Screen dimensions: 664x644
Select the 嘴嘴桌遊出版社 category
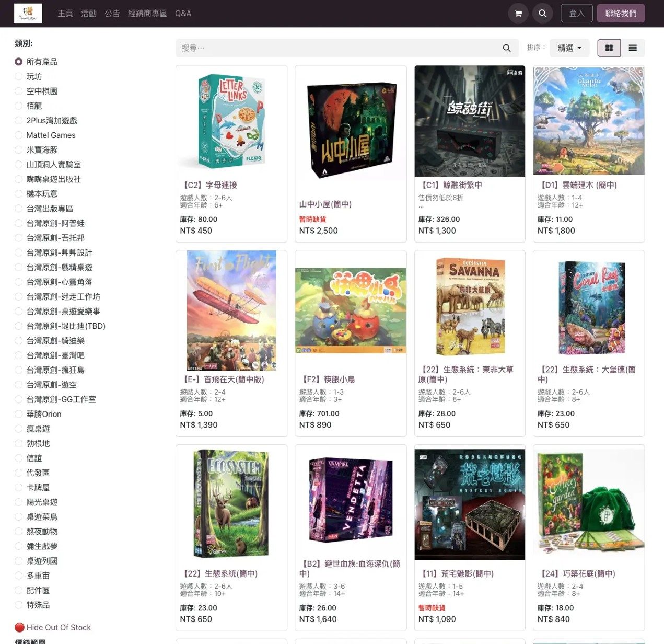pos(48,179)
